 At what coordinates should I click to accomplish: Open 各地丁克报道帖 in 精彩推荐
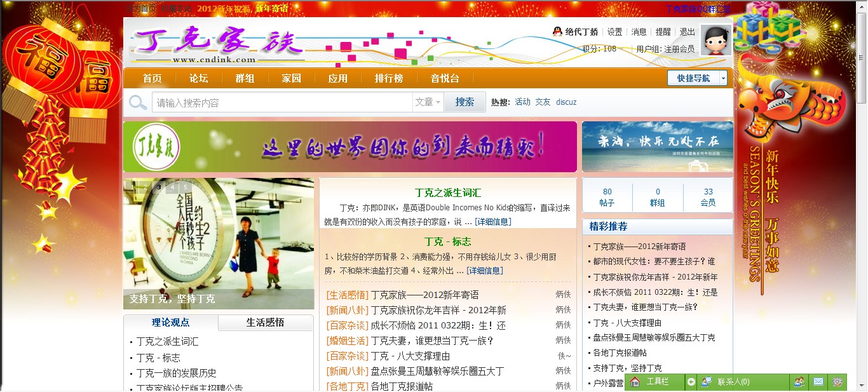(620, 353)
